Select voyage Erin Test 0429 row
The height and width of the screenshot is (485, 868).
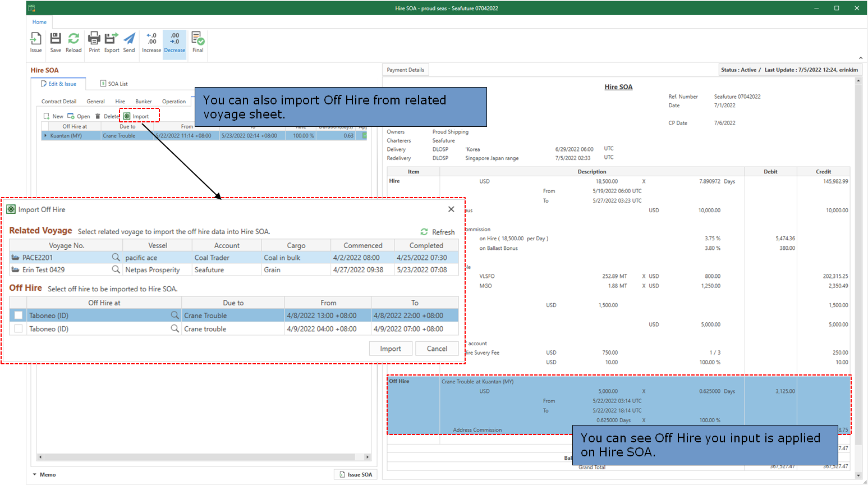[x=234, y=270]
